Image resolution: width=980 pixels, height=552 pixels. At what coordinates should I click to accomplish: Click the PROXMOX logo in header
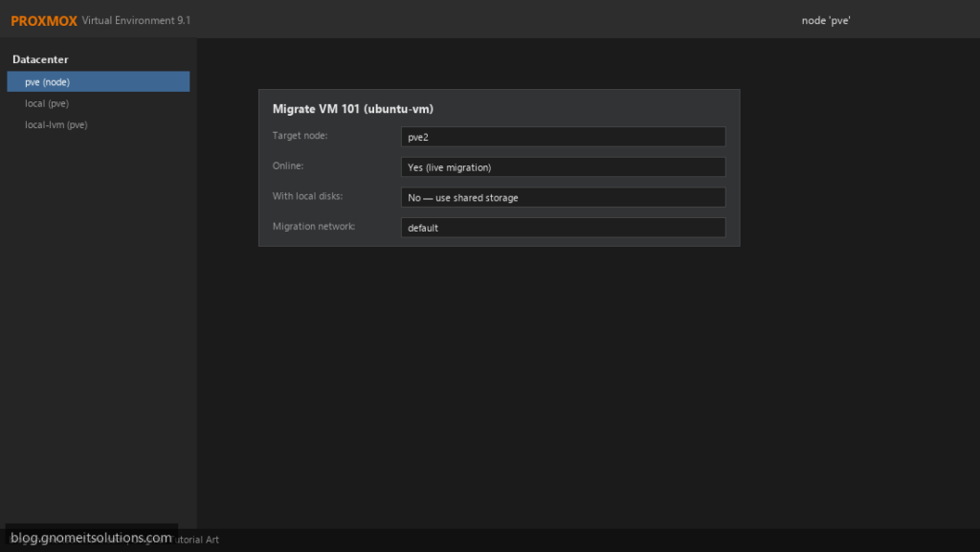pos(44,21)
